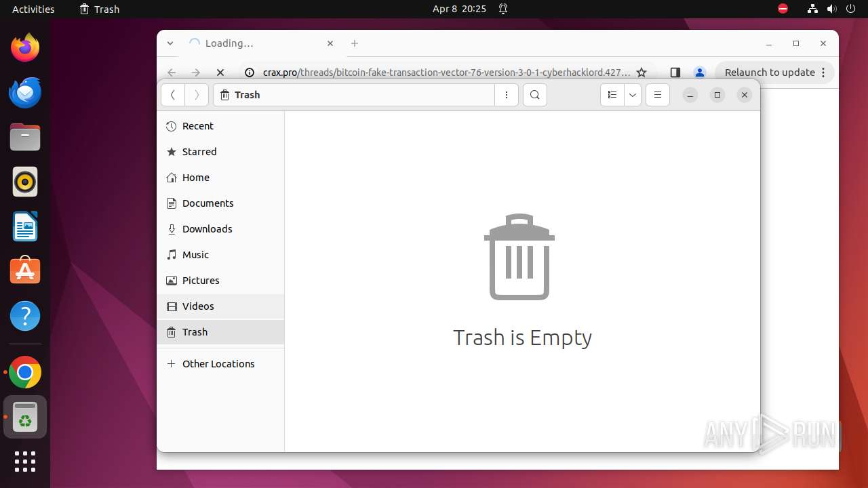Screen dimensions: 868x488
Task: Go back in Files window
Action: click(x=173, y=95)
